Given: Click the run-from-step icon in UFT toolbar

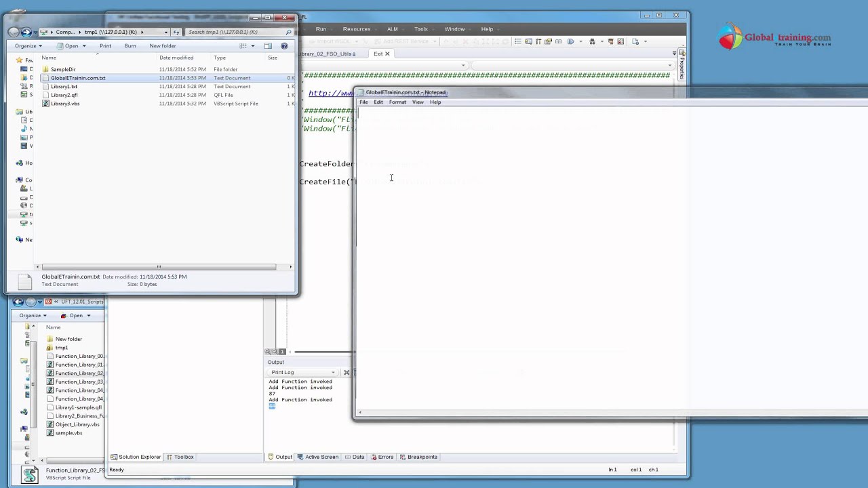Looking at the screenshot, I should pyautogui.click(x=570, y=41).
